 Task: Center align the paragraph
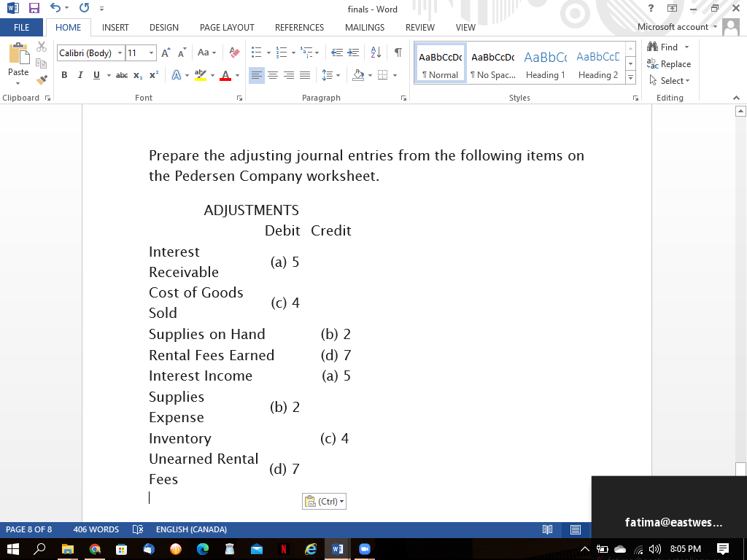273,74
